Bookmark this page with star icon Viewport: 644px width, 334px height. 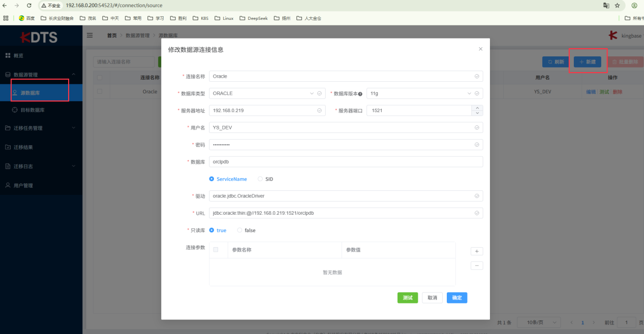(x=617, y=6)
